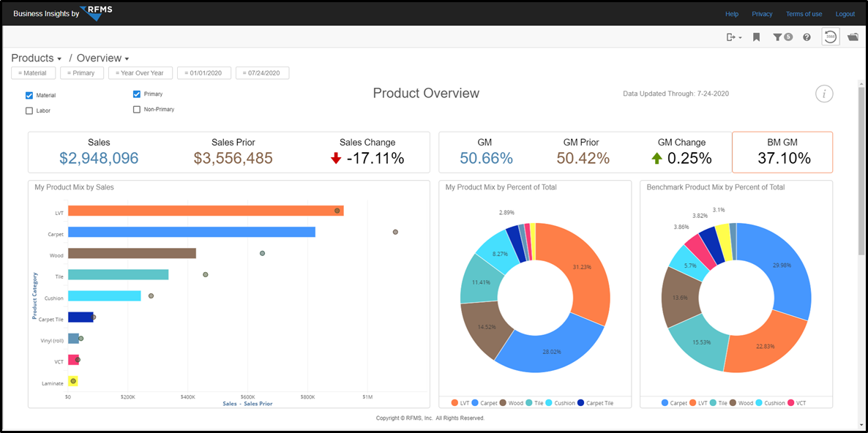Uncheck the Primary checkbox
This screenshot has width=868, height=433.
coord(137,94)
